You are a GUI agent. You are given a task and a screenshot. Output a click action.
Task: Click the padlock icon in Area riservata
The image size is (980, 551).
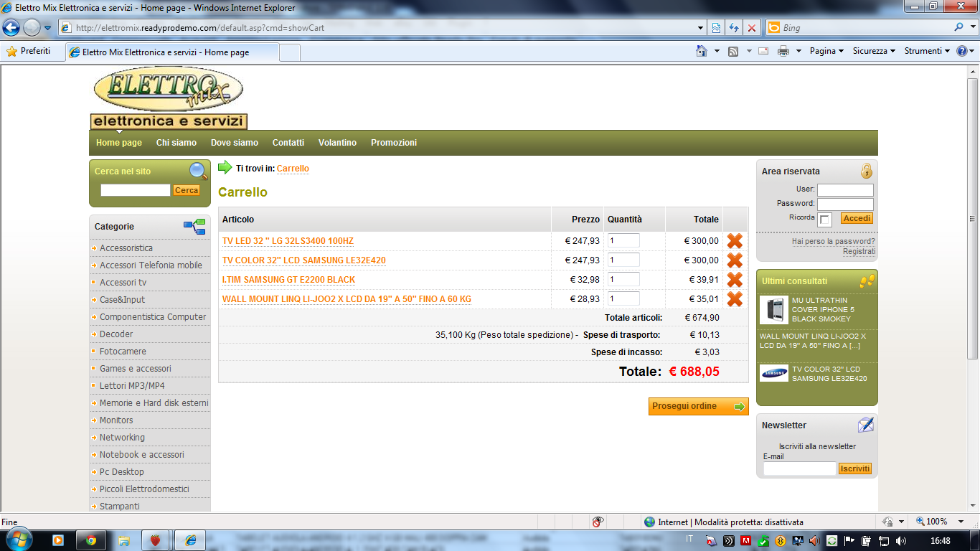(867, 171)
